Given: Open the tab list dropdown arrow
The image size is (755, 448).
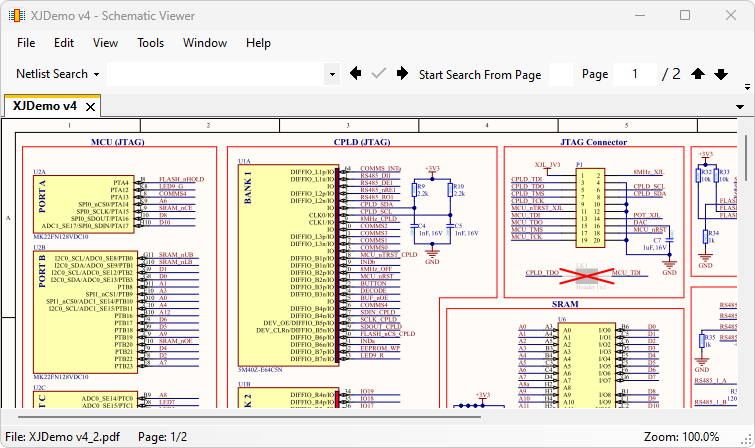Looking at the screenshot, I should (x=741, y=106).
